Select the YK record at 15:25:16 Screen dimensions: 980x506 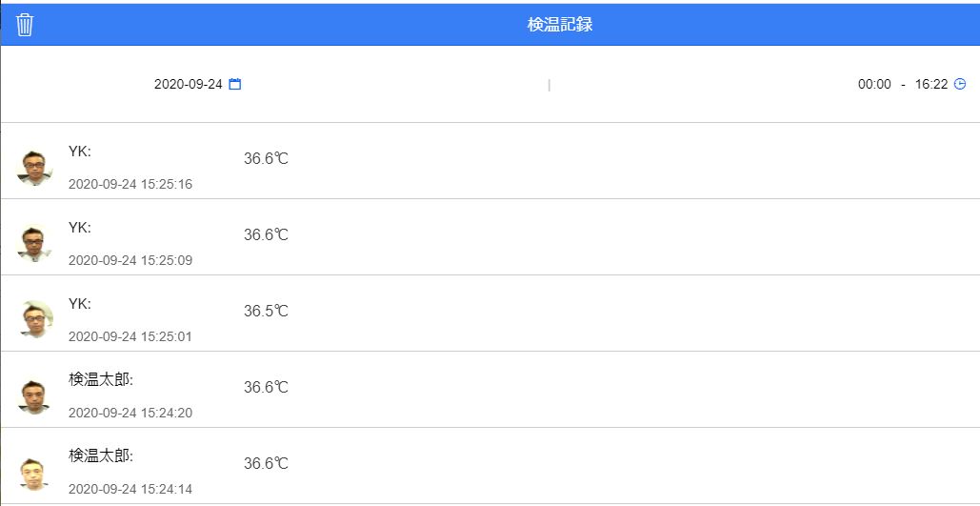[x=490, y=161]
